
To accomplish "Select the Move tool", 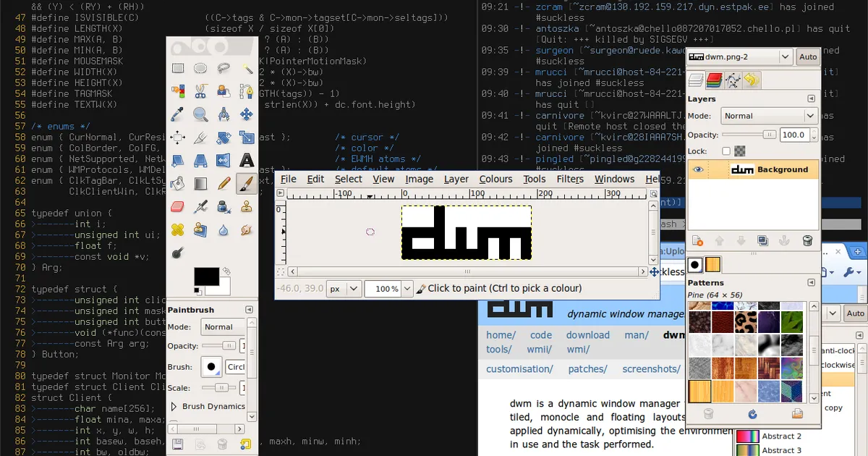I will [x=247, y=114].
